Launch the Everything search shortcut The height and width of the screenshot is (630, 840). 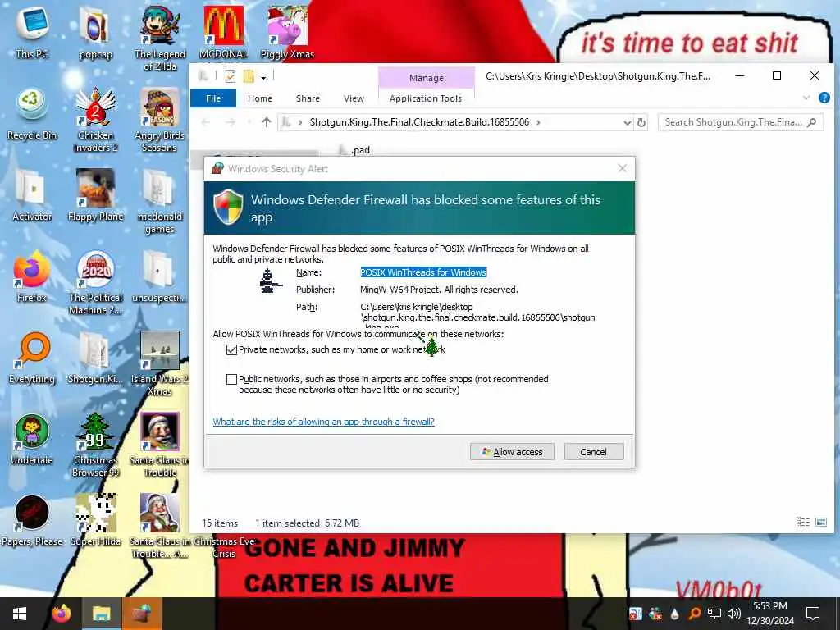[x=32, y=357]
